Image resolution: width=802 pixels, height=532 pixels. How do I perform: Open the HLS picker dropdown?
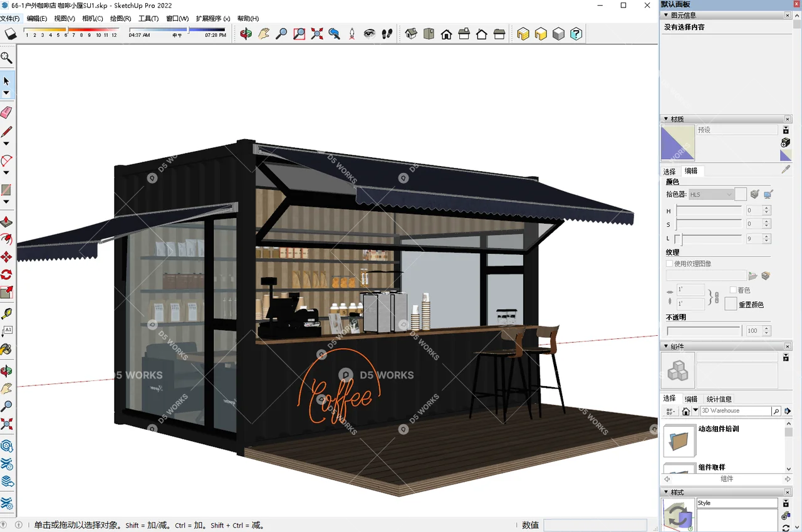click(x=729, y=194)
